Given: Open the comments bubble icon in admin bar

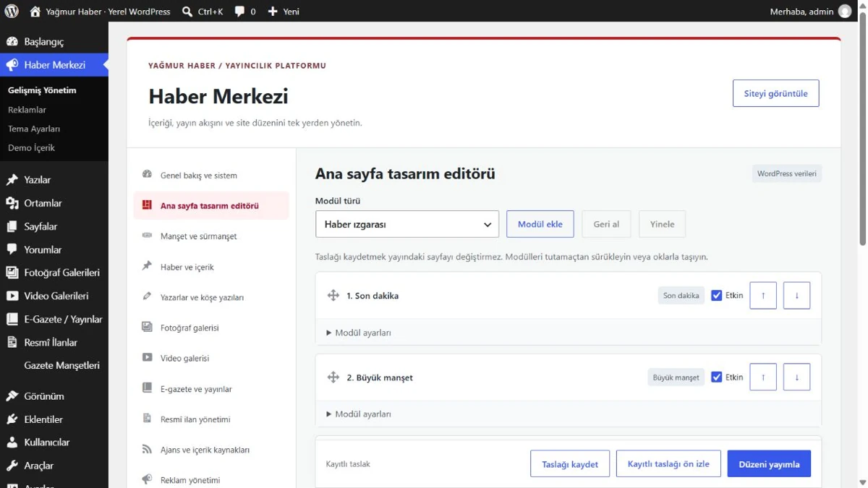Looking at the screenshot, I should tap(239, 11).
